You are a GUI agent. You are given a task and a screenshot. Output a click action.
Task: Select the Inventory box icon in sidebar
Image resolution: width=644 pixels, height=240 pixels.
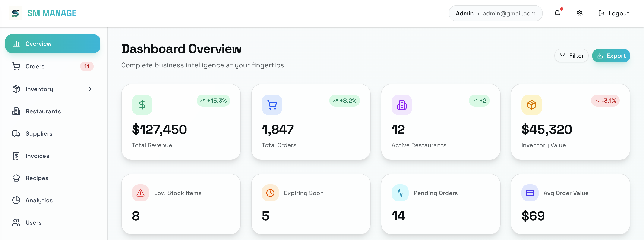[x=16, y=89]
